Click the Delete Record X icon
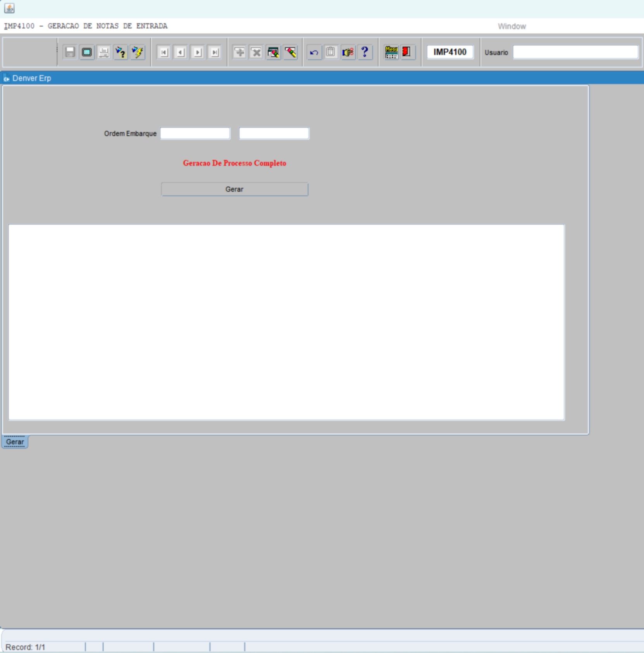Viewport: 644px width, 653px height. [x=256, y=52]
